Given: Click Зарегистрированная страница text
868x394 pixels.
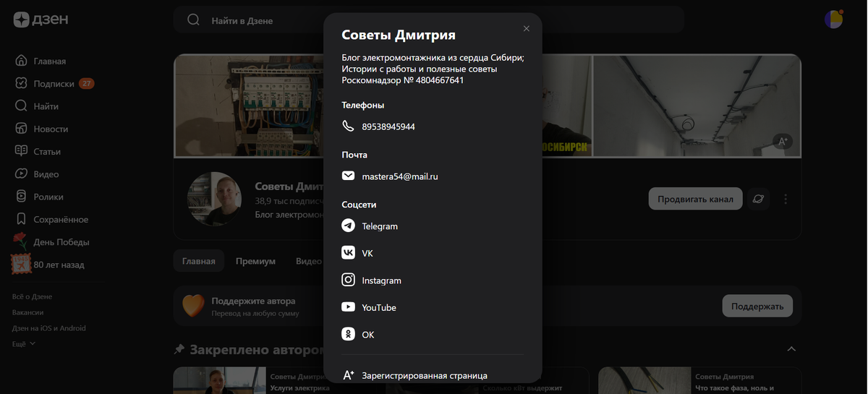Looking at the screenshot, I should pyautogui.click(x=425, y=376).
